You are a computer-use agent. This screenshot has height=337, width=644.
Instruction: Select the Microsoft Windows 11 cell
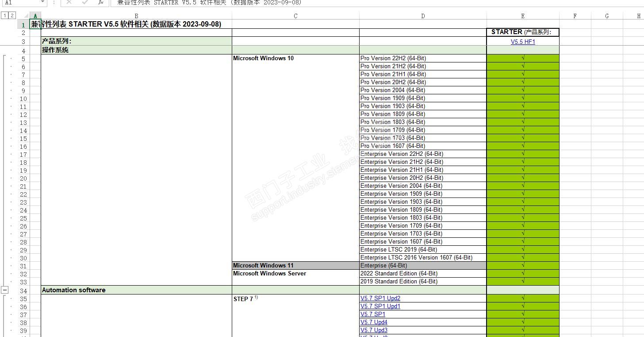click(295, 266)
